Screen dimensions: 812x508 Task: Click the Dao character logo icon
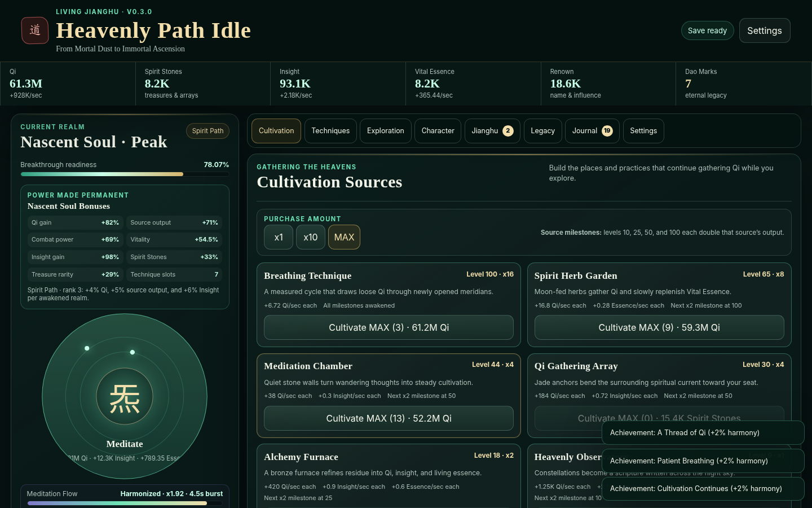35,30
